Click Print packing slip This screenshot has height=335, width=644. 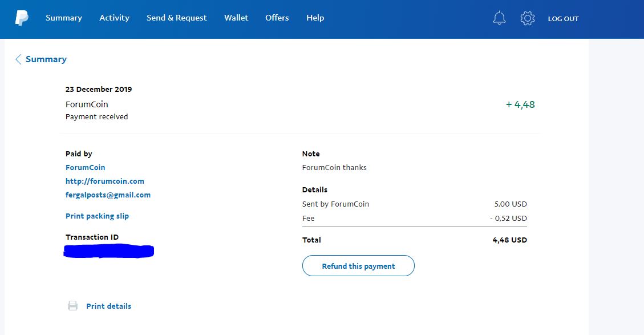97,216
